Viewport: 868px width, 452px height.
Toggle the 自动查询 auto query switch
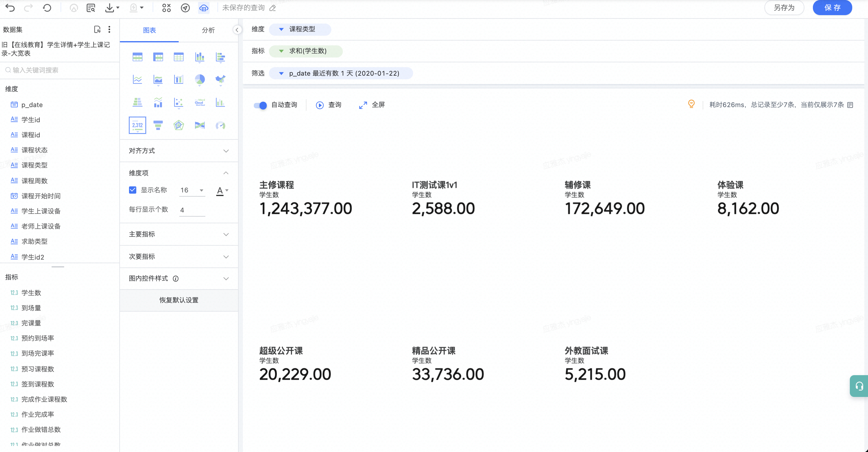click(x=260, y=105)
